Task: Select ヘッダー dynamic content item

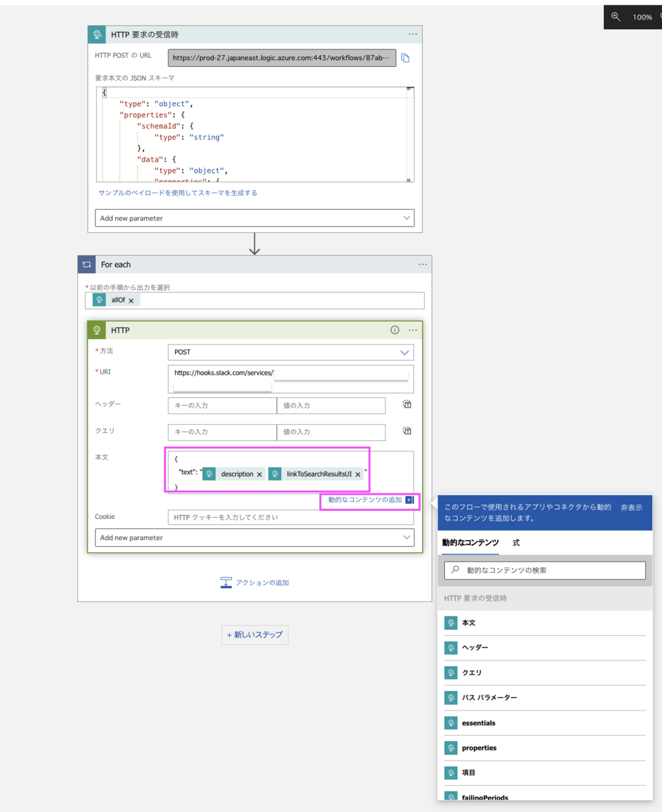Action: click(x=544, y=648)
